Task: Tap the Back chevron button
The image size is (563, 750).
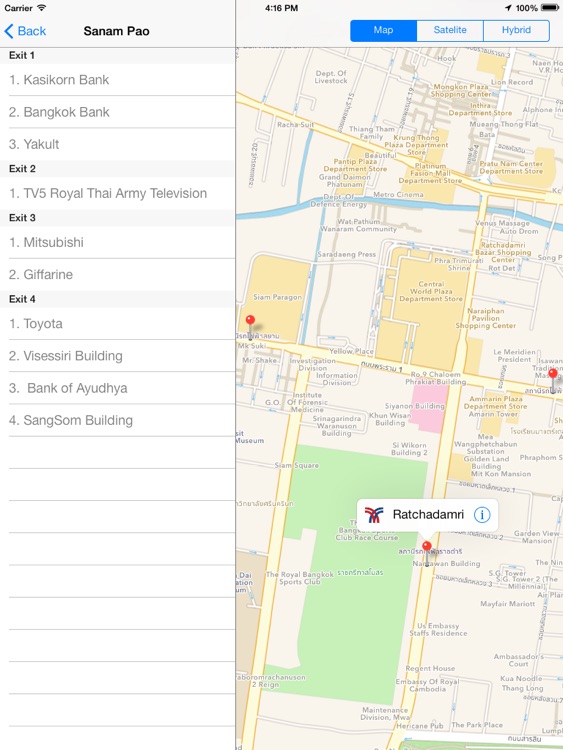Action: tap(25, 31)
